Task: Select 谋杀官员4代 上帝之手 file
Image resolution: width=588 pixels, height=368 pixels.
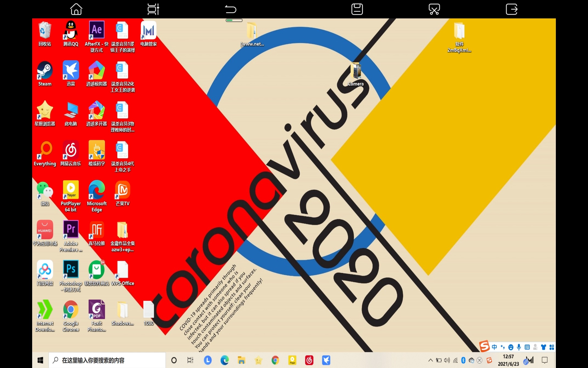Action: point(122,150)
